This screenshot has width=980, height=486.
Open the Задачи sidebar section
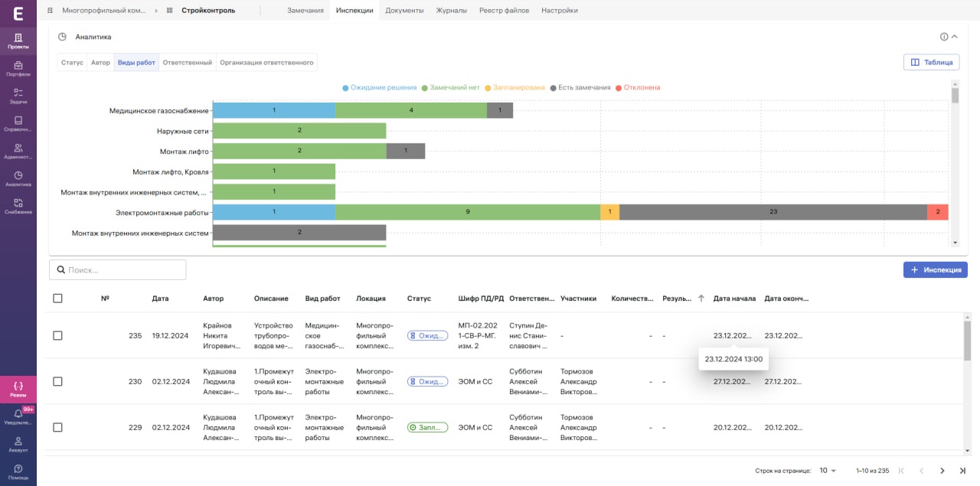pos(18,96)
